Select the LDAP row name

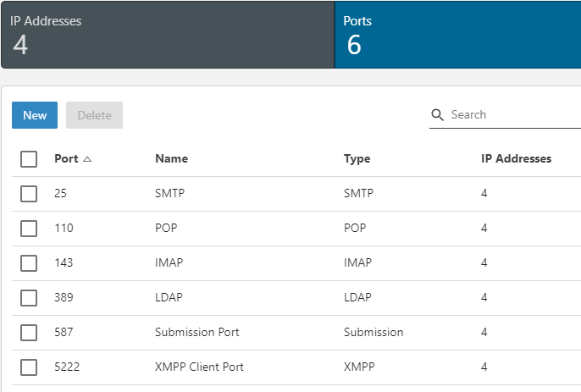(169, 298)
